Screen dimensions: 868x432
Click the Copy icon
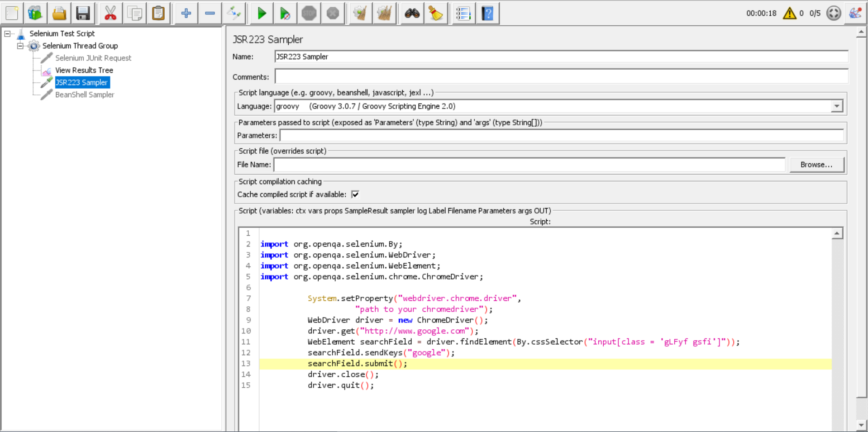(x=134, y=13)
